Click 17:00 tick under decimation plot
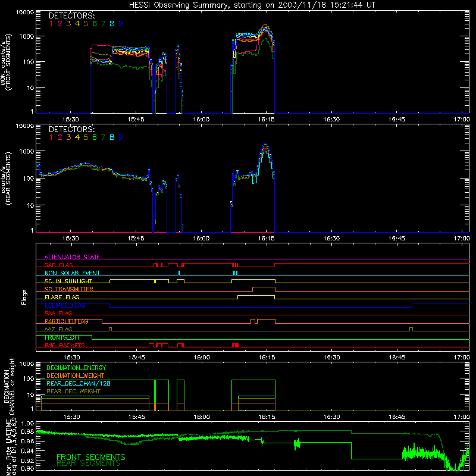The height and width of the screenshot is (476, 476). [x=462, y=417]
